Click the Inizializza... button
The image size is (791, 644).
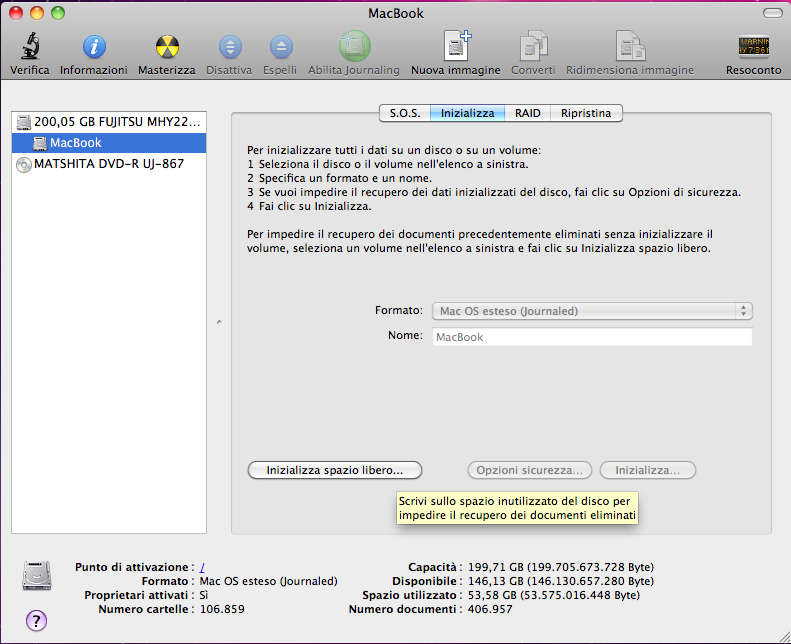tap(648, 470)
